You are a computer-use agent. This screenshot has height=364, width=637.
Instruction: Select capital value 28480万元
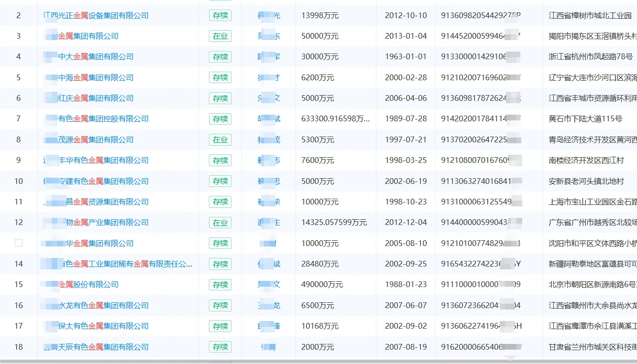click(x=320, y=264)
